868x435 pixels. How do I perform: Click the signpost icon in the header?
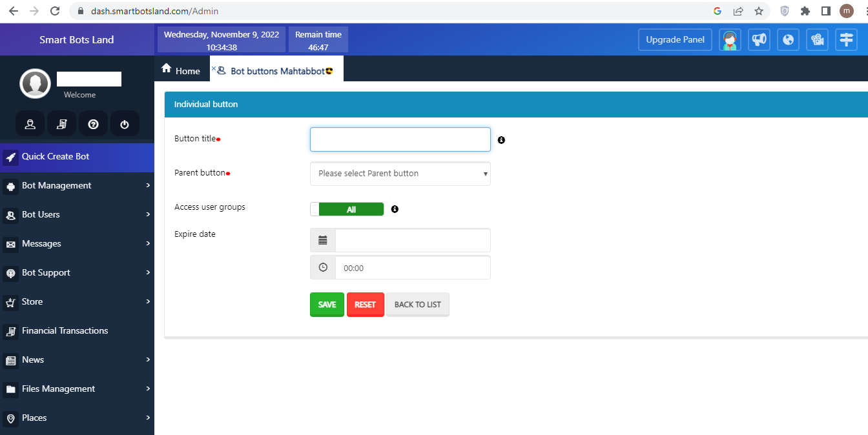pos(846,39)
